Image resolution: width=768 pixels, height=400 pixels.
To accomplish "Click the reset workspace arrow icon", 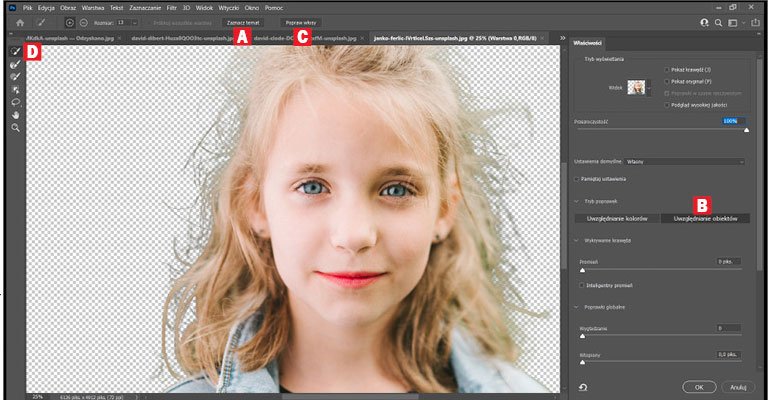I will 583,387.
